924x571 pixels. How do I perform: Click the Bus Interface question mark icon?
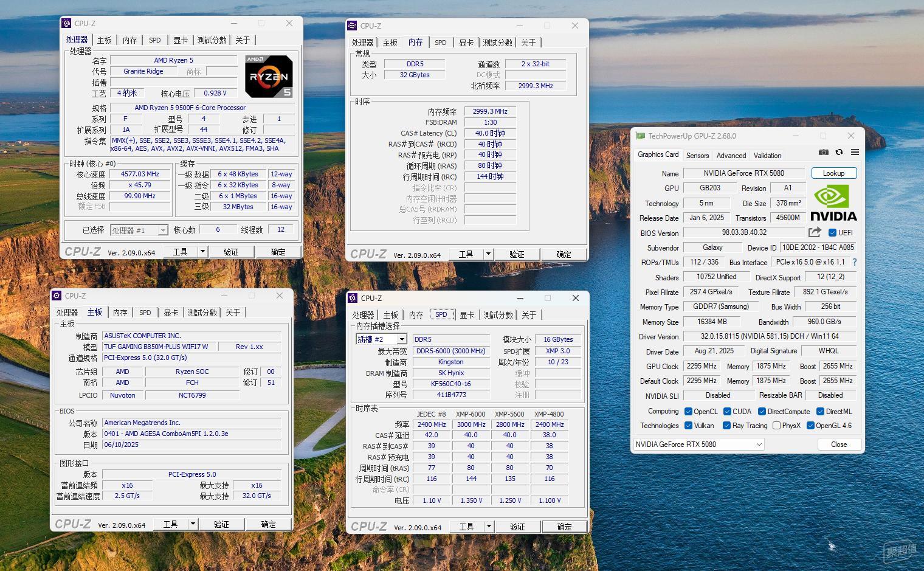click(x=855, y=262)
